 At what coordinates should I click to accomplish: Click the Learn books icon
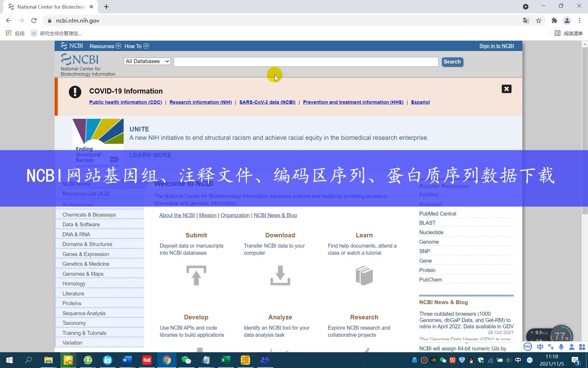(364, 275)
